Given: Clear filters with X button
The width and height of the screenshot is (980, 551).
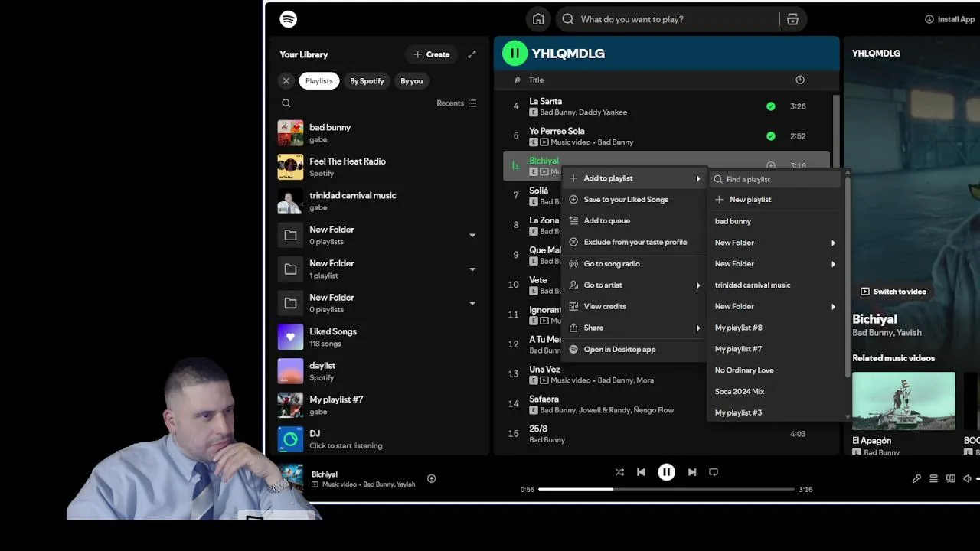Looking at the screenshot, I should [286, 80].
